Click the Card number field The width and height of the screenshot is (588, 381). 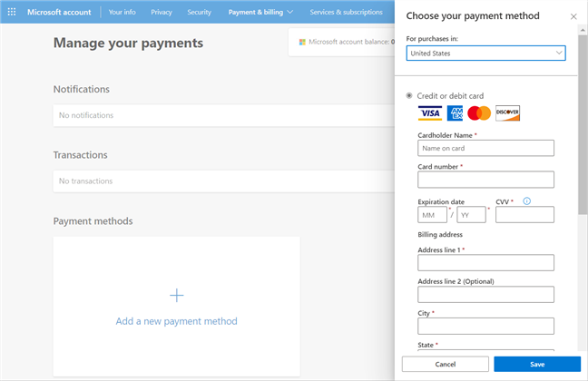click(x=485, y=180)
